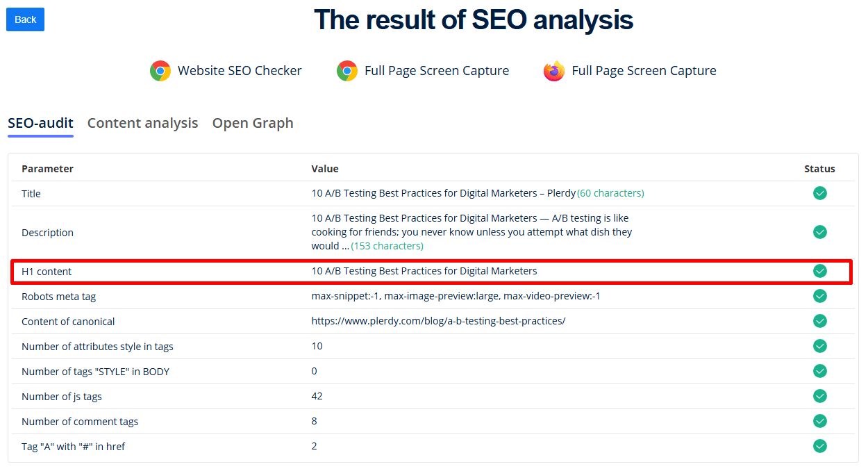
Task: Click the status checkmark for Tag "A" with "#"
Action: (820, 446)
